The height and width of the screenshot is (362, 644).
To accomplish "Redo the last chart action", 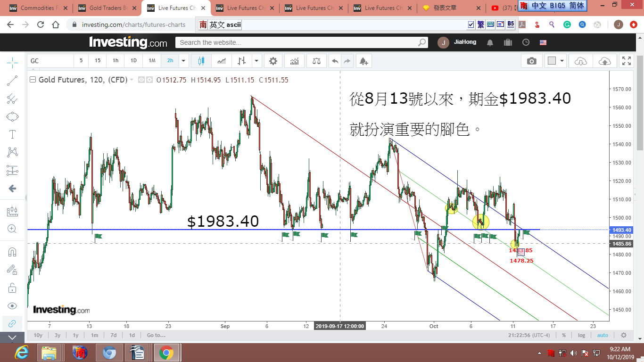I will (x=347, y=61).
